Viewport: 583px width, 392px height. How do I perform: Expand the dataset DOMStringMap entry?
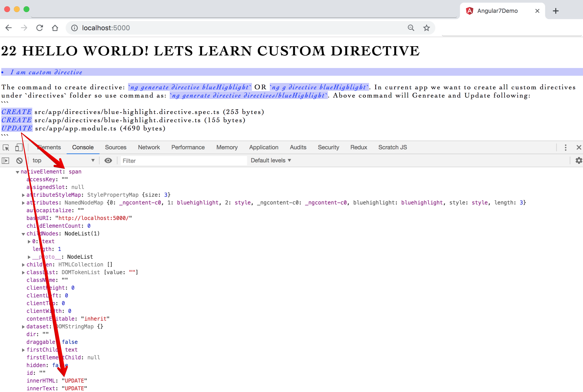[23, 327]
